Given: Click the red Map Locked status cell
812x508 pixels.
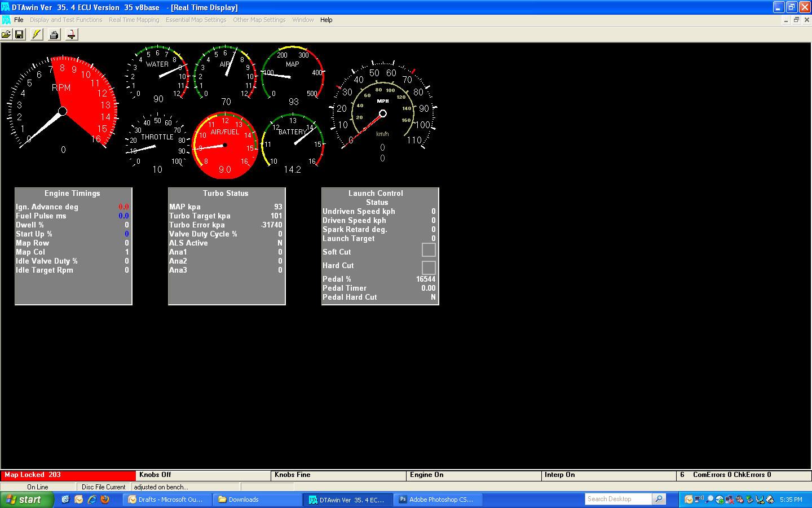Looking at the screenshot, I should [x=68, y=475].
